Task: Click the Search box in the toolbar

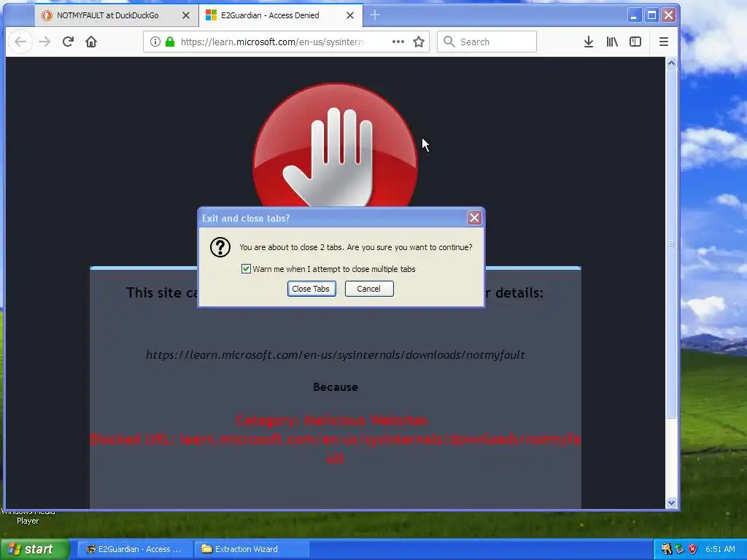Action: (x=487, y=42)
